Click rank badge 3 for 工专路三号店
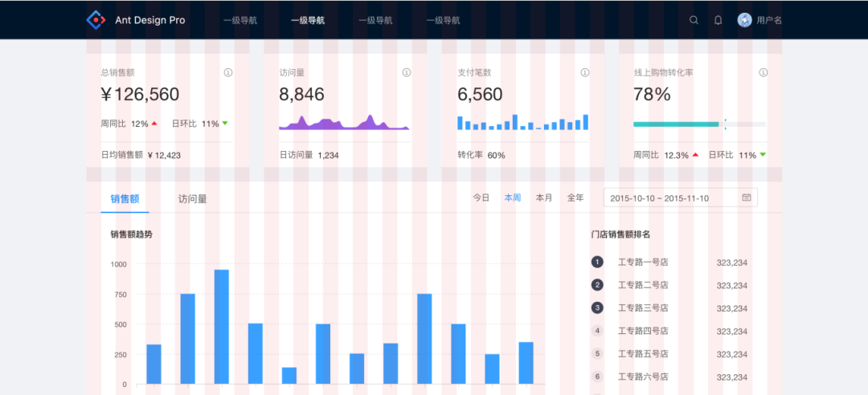 [597, 307]
